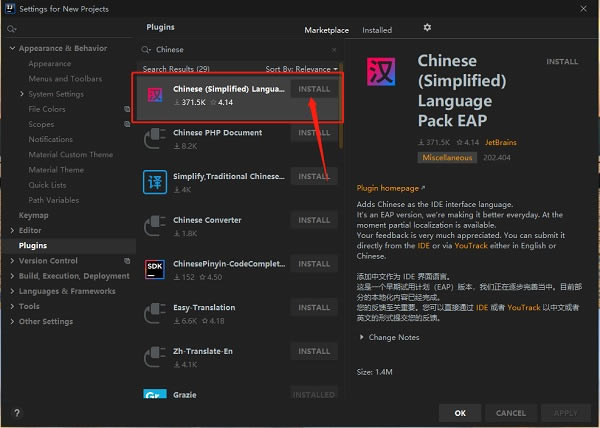Expand System Settings node
The image size is (600, 428).
point(22,94)
